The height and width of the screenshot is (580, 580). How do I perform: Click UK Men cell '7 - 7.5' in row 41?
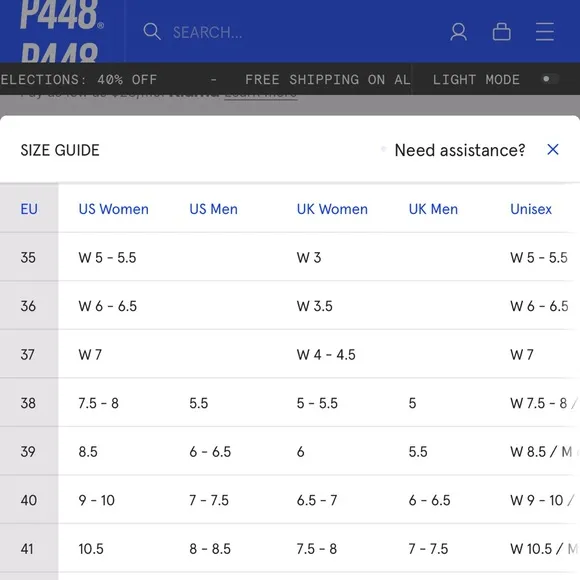(428, 549)
